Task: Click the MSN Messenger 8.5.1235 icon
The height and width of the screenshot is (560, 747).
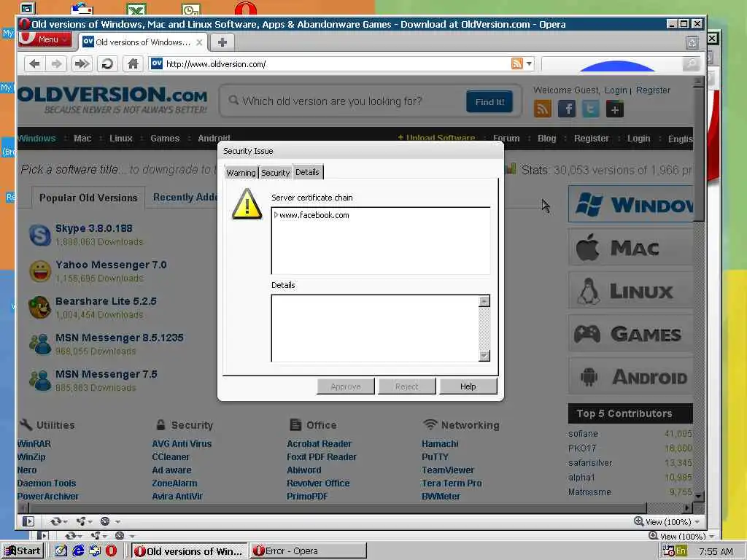Action: pos(40,344)
